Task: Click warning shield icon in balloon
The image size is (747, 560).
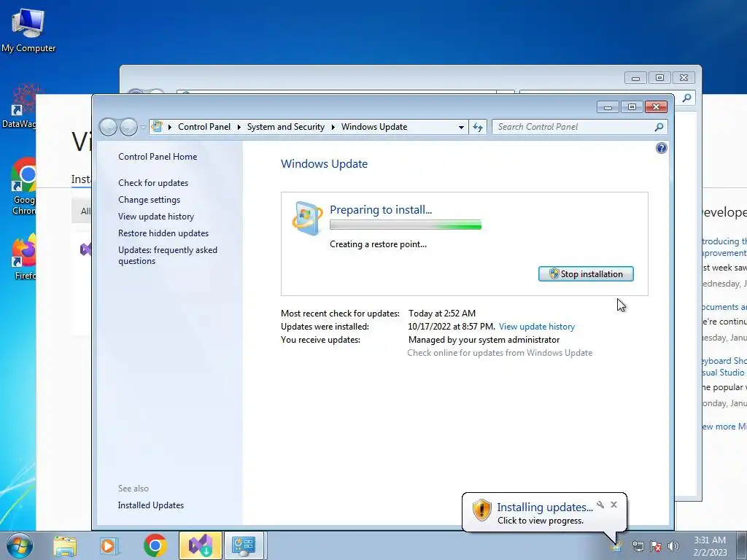Action: 481,510
